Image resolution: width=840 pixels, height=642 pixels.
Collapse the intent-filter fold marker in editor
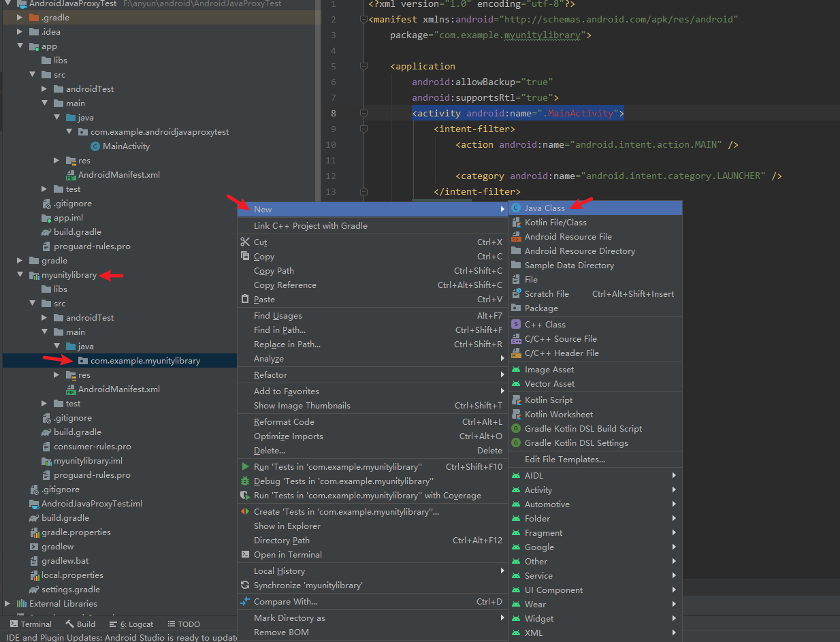tap(364, 129)
